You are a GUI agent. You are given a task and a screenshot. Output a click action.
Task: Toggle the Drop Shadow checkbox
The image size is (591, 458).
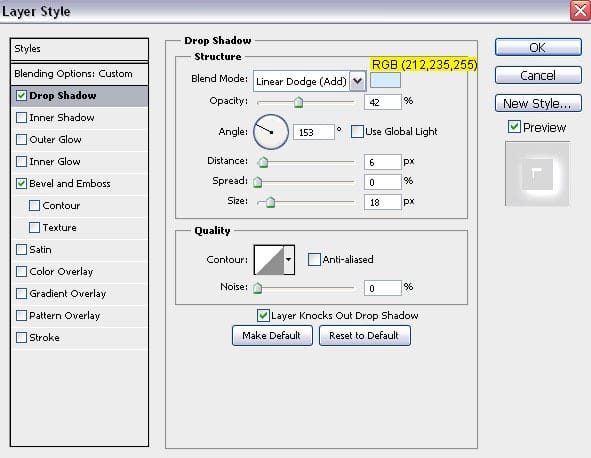tap(21, 95)
